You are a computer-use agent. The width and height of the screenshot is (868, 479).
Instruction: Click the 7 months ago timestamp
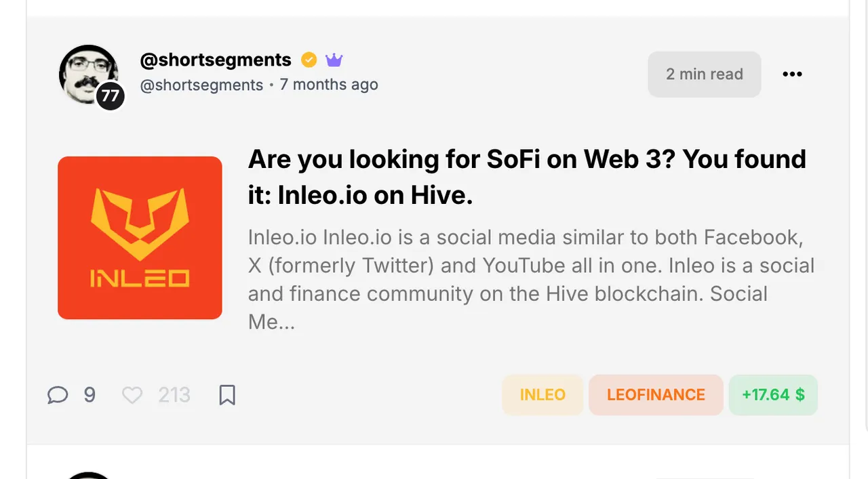click(x=329, y=85)
